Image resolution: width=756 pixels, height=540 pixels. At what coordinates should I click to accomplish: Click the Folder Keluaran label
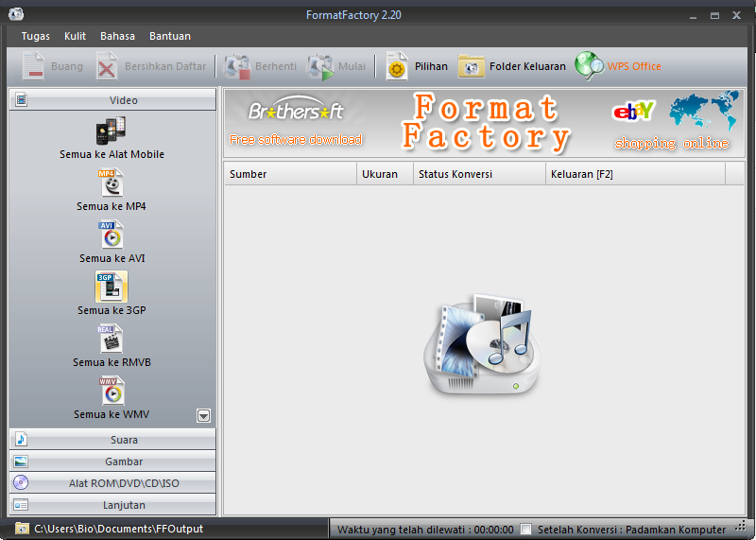coord(527,66)
